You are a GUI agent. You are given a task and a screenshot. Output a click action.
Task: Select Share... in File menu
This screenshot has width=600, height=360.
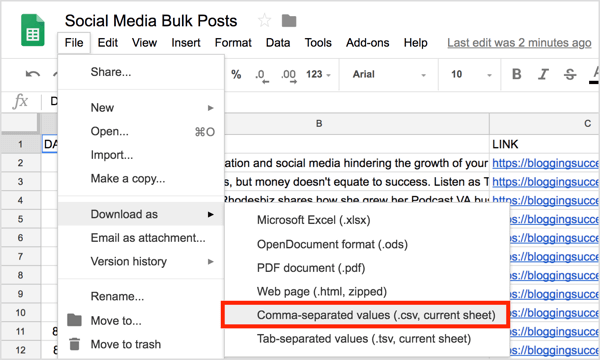pos(141,72)
